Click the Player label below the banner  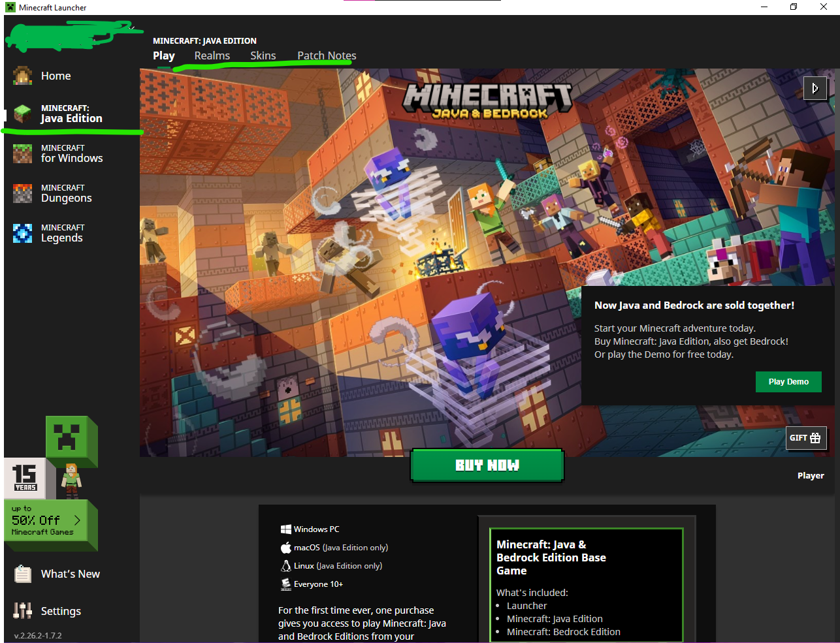coord(811,476)
